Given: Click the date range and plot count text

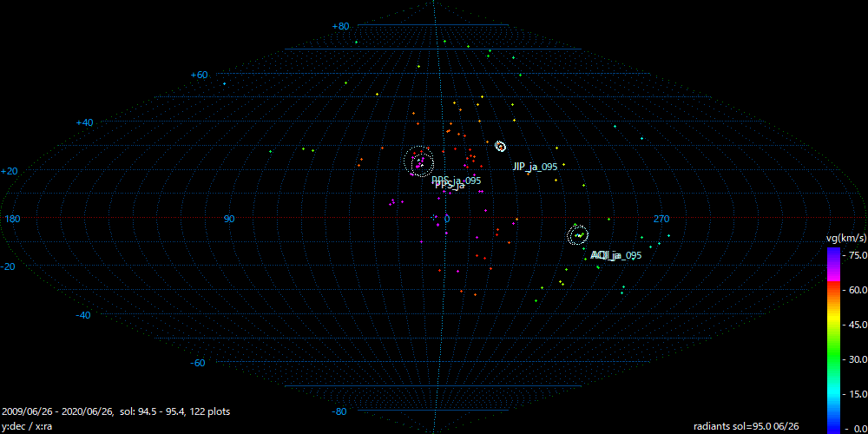Looking at the screenshot, I should point(116,411).
